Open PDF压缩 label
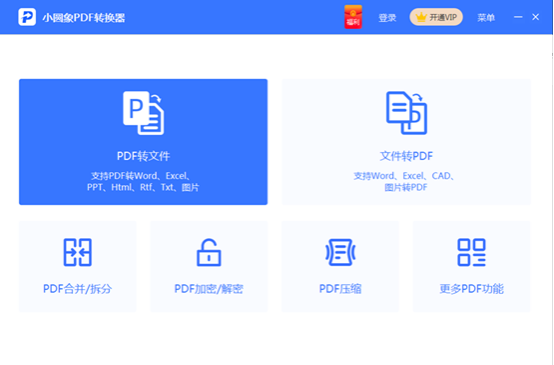554x365 pixels. click(x=340, y=289)
